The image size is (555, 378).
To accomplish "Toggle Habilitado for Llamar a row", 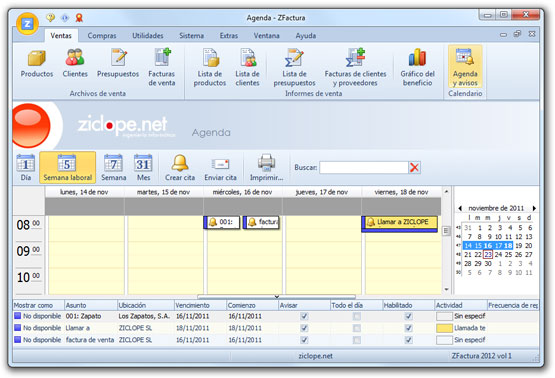I will (408, 328).
